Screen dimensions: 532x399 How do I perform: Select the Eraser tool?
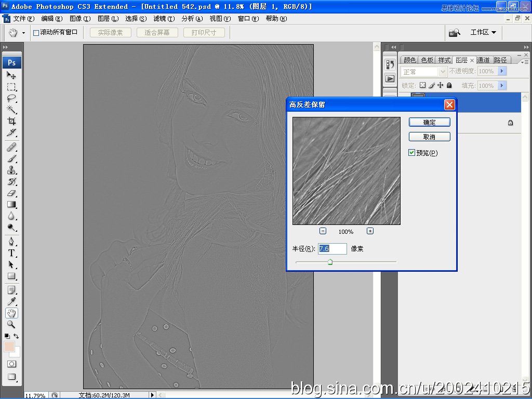pos(11,193)
